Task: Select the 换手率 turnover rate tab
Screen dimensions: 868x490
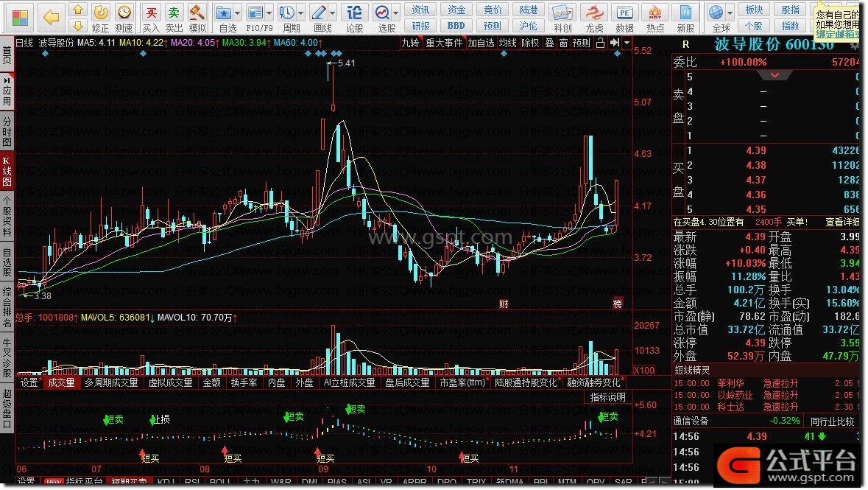Action: [x=244, y=382]
